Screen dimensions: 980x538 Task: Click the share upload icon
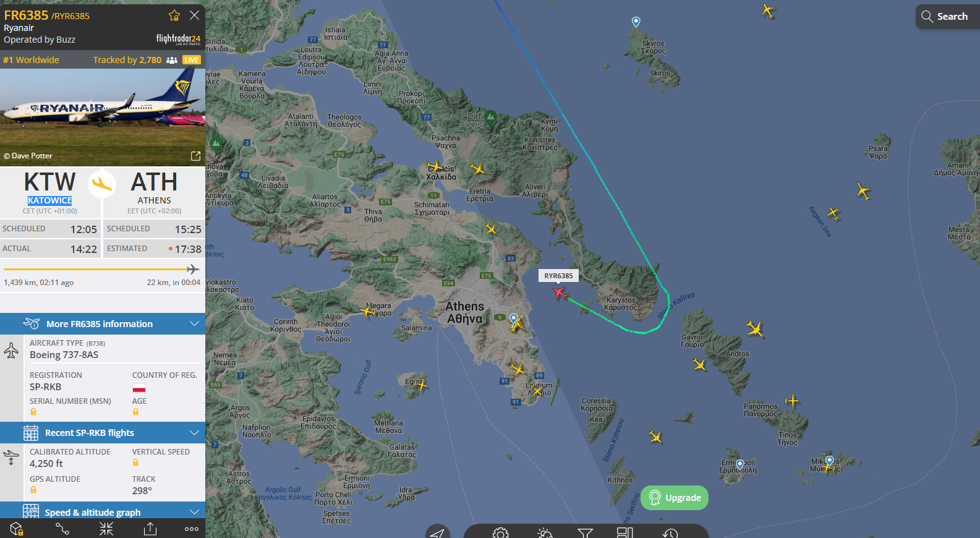point(150,529)
